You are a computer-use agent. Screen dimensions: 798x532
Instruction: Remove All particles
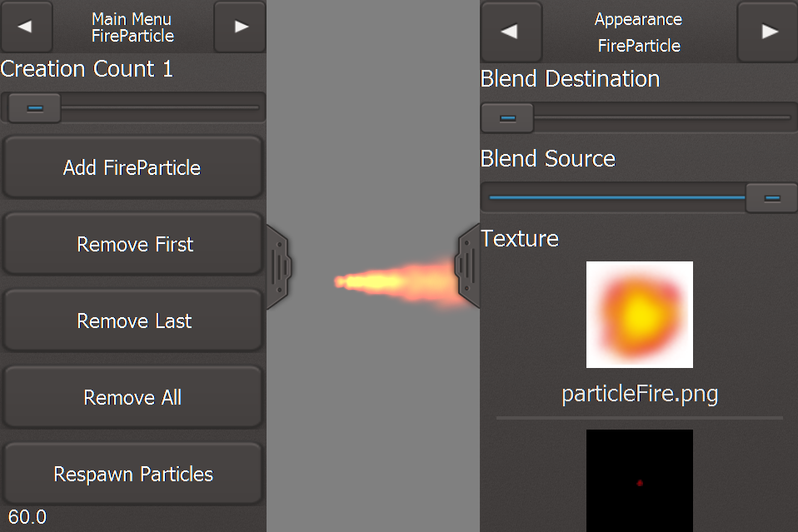coord(132,397)
